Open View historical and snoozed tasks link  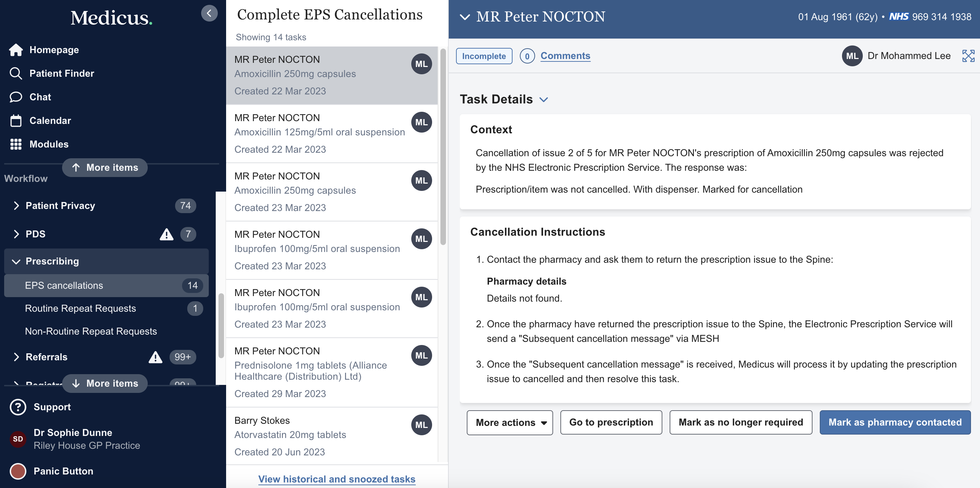(336, 479)
